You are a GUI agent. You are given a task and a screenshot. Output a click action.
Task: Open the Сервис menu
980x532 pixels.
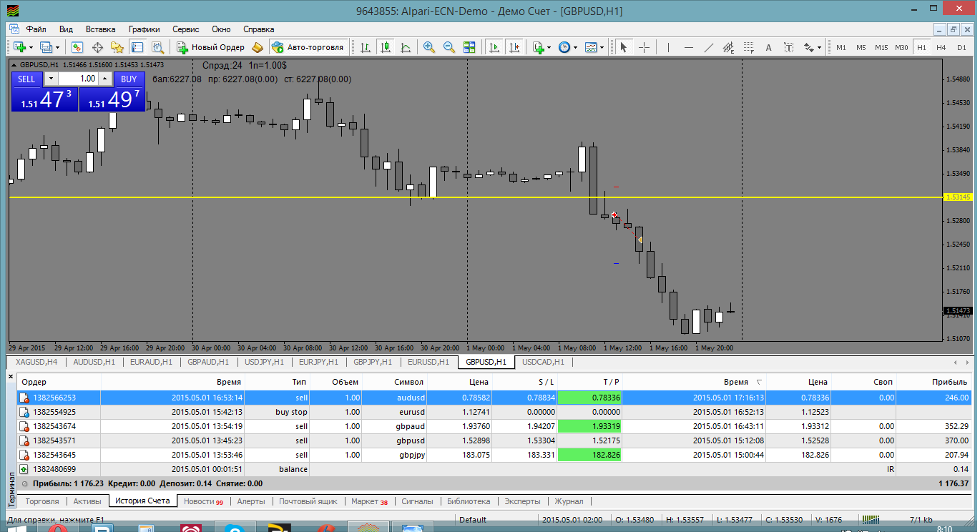click(186, 29)
